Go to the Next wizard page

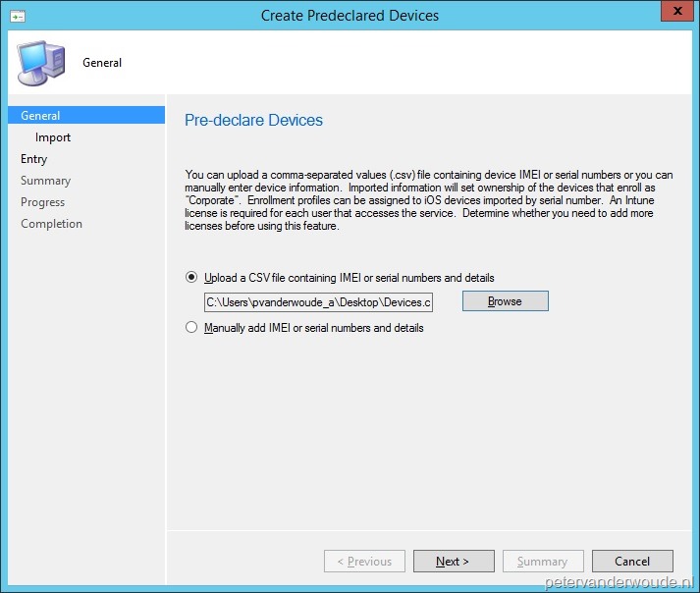pos(454,562)
